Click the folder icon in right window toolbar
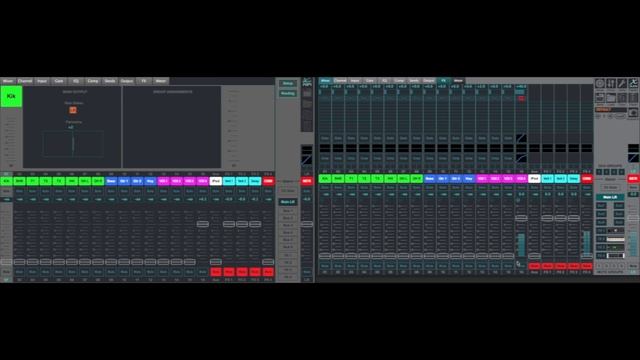Screen dimensions: 640x360 (611, 98)
